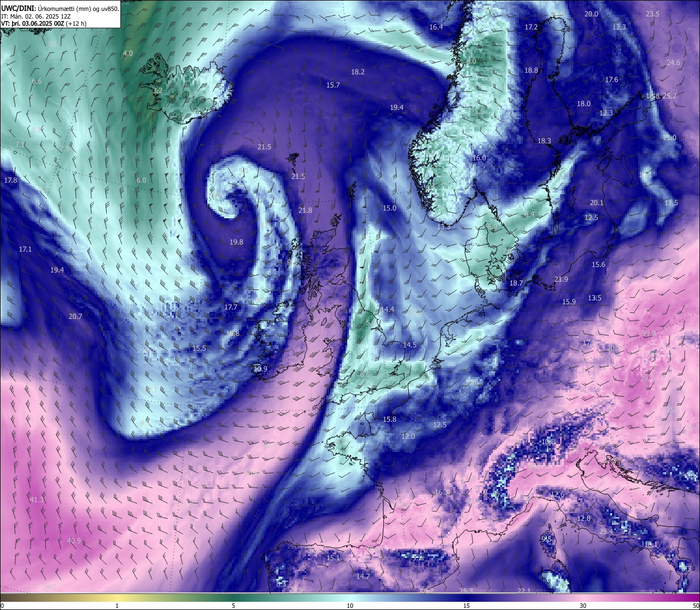
Task: Click the 17.2 value on the map
Action: click(x=531, y=27)
